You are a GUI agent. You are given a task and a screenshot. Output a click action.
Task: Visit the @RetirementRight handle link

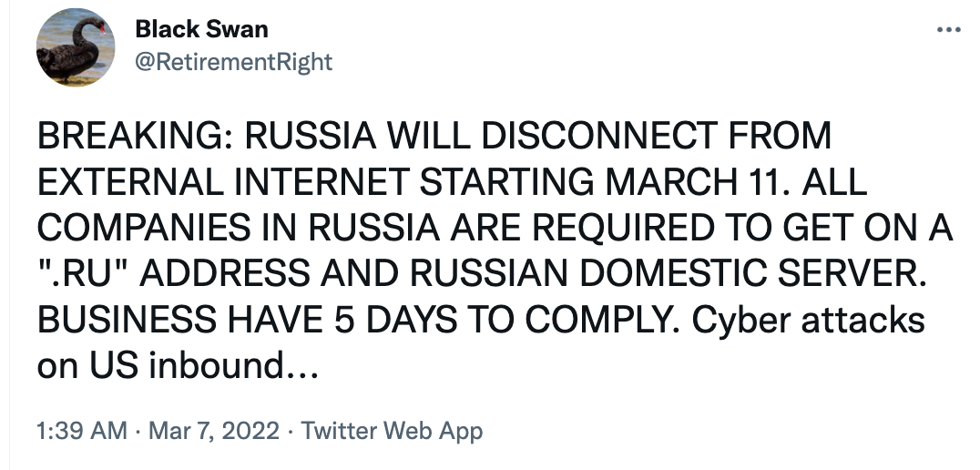(x=233, y=61)
